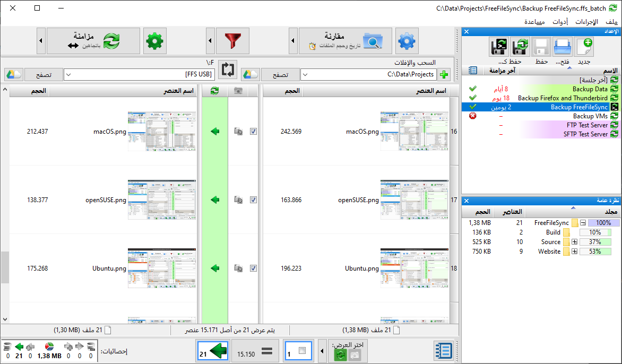622x364 pixels.
Task: Toggle the equal files view showing 15.150
Action: click(x=256, y=351)
